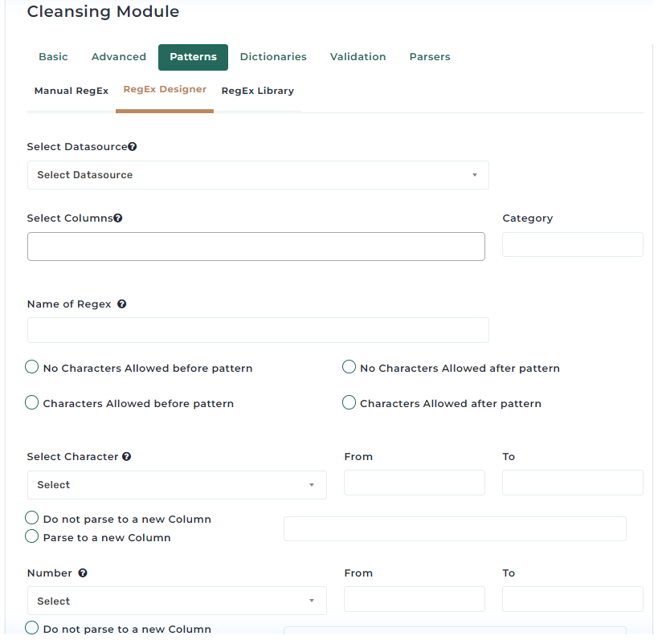Select No Characters Allowed before pattern
This screenshot has height=644, width=658.
tap(32, 368)
